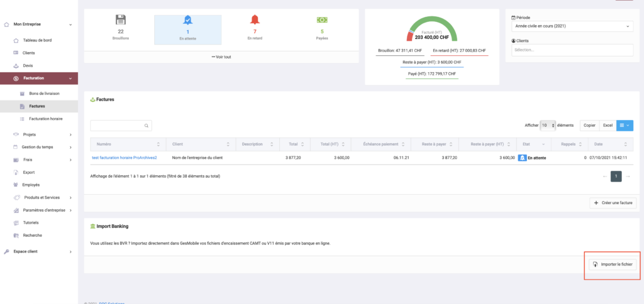Expand the Projets submenu chevron
This screenshot has height=304, width=644.
(x=70, y=134)
